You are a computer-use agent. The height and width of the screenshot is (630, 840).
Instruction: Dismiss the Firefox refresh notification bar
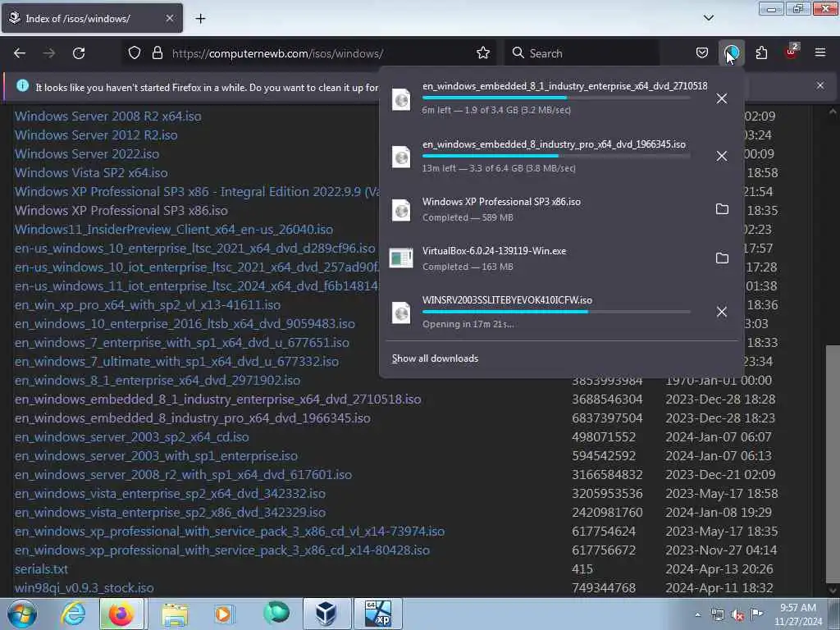click(x=819, y=85)
